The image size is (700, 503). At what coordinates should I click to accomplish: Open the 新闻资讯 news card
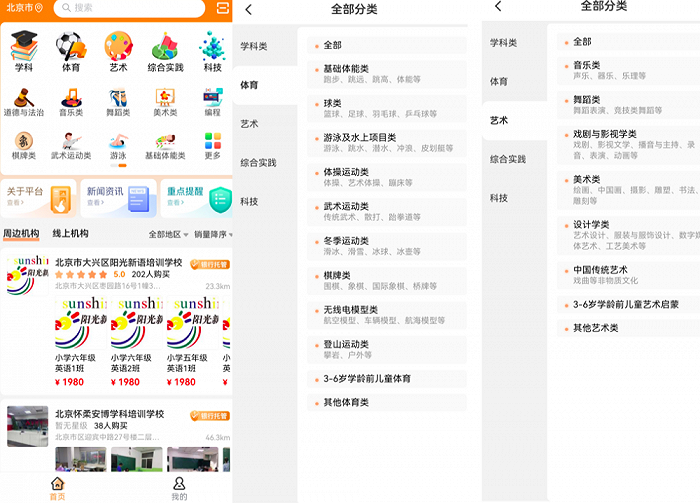coord(118,197)
